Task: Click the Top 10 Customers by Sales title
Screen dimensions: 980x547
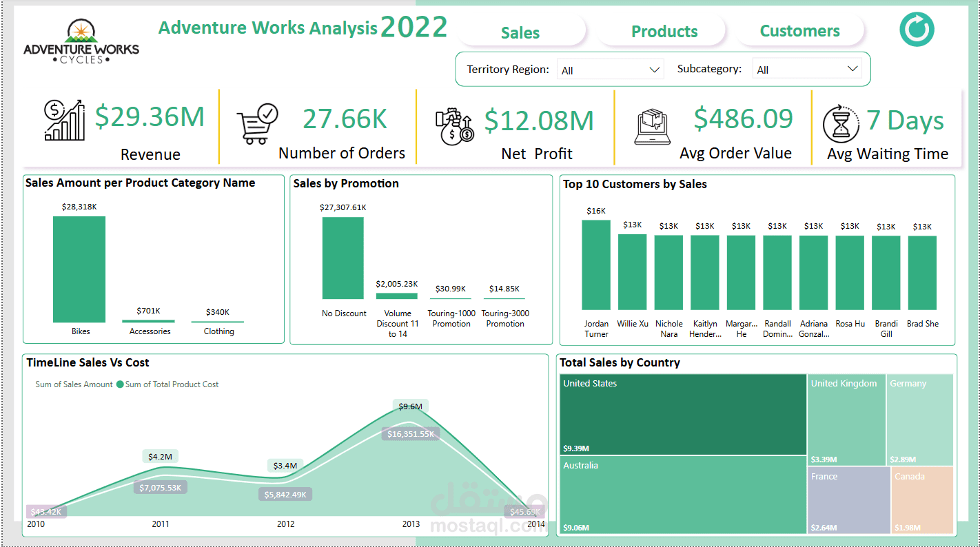Action: pyautogui.click(x=635, y=184)
